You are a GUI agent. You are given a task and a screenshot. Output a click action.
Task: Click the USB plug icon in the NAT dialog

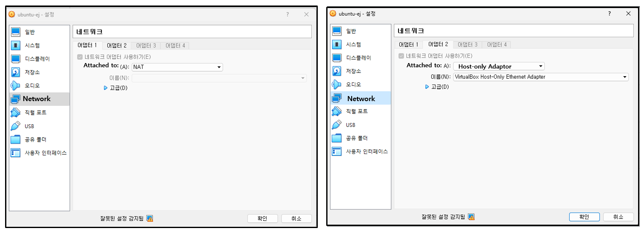[16, 126]
